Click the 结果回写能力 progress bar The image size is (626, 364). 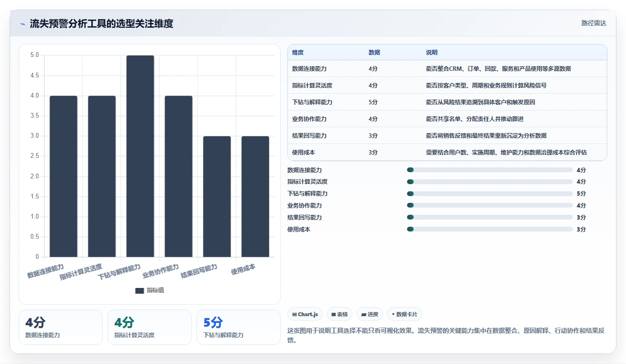tap(490, 217)
